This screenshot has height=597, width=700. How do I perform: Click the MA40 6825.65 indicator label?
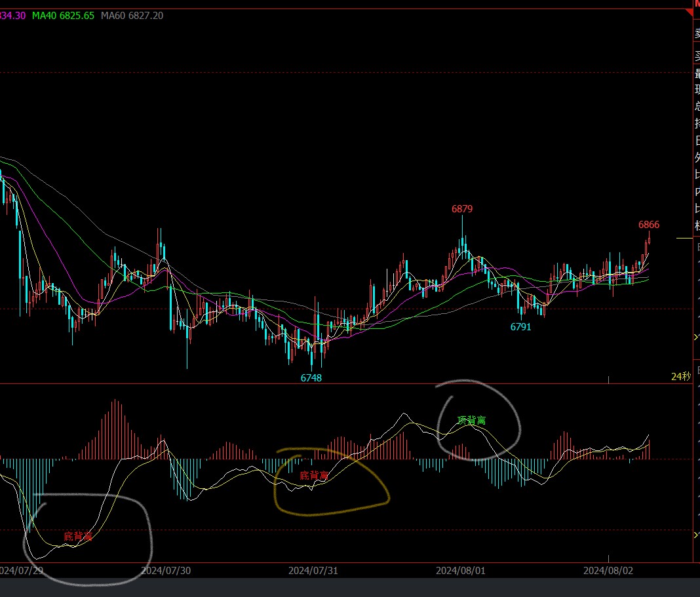tap(63, 16)
